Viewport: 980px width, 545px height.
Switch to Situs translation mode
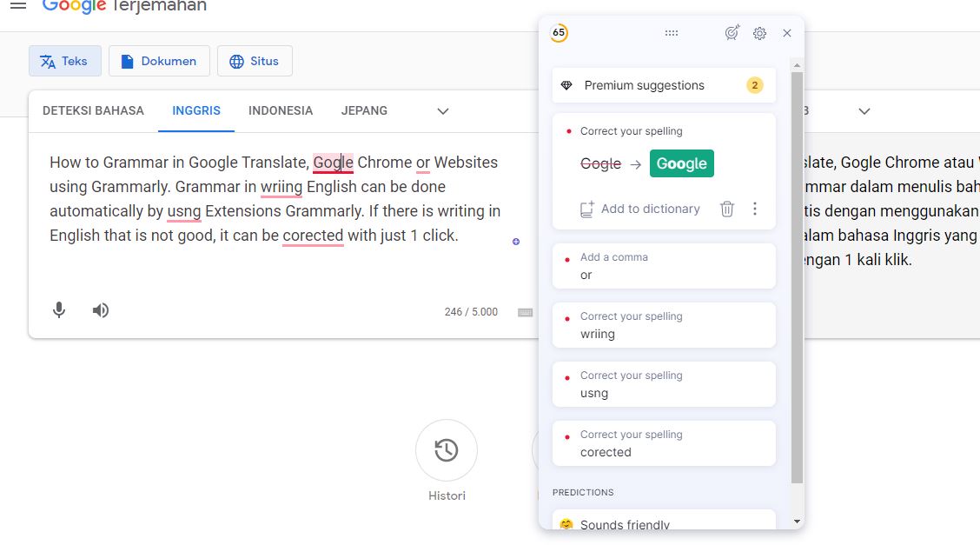(x=255, y=61)
